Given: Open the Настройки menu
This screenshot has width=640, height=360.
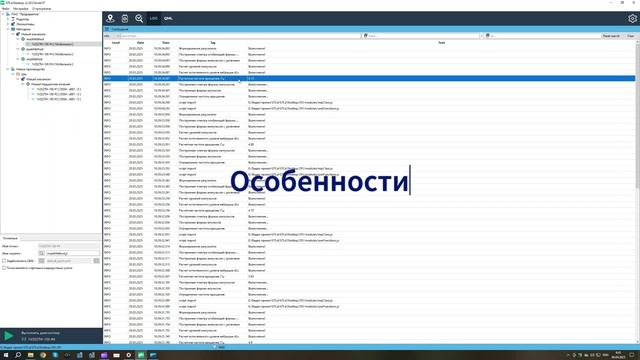Looking at the screenshot, I should click(x=21, y=8).
